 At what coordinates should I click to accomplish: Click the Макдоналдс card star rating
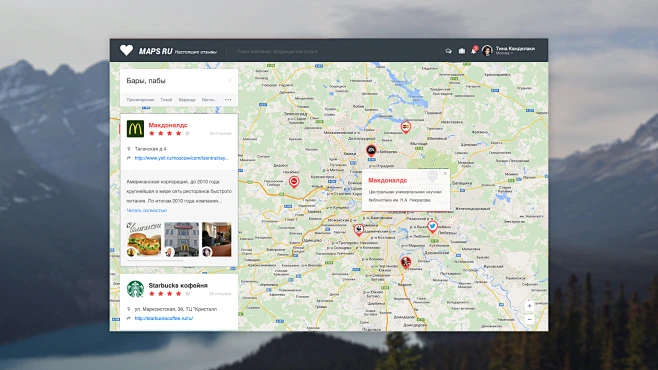click(x=170, y=133)
